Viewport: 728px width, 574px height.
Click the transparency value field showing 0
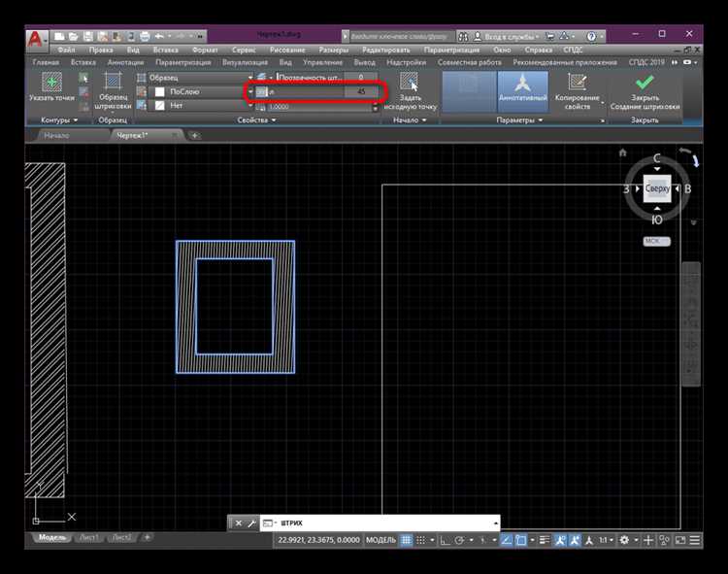[361, 78]
